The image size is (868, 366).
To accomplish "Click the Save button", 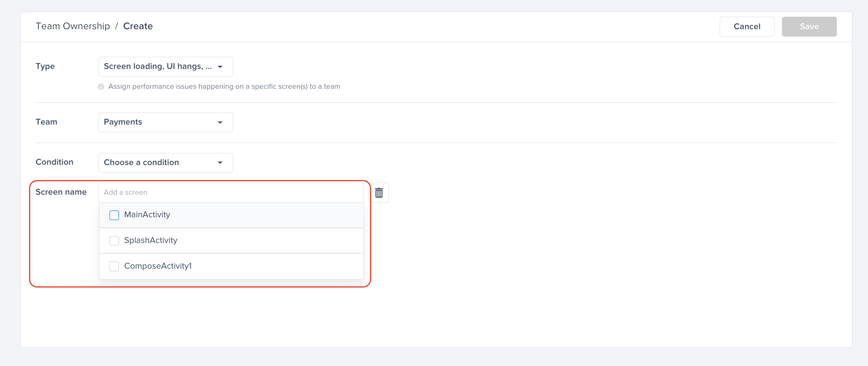I will tap(809, 26).
